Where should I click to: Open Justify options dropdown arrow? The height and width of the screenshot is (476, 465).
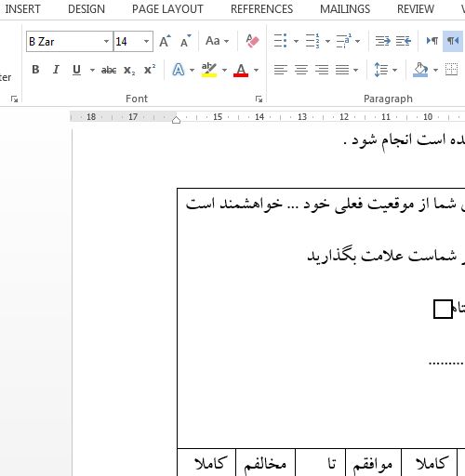click(x=356, y=70)
